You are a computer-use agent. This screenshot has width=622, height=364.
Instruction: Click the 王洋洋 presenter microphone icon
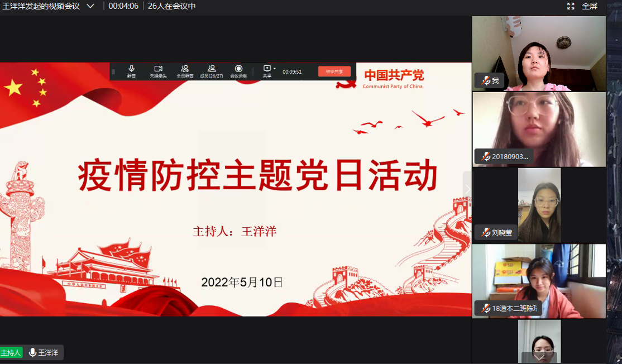pyautogui.click(x=32, y=352)
